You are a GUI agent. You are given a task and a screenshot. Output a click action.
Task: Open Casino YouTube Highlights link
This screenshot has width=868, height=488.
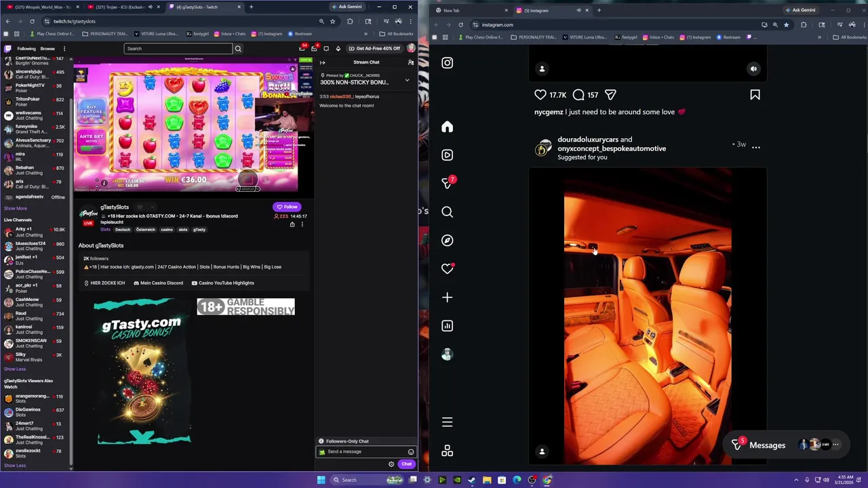point(223,283)
